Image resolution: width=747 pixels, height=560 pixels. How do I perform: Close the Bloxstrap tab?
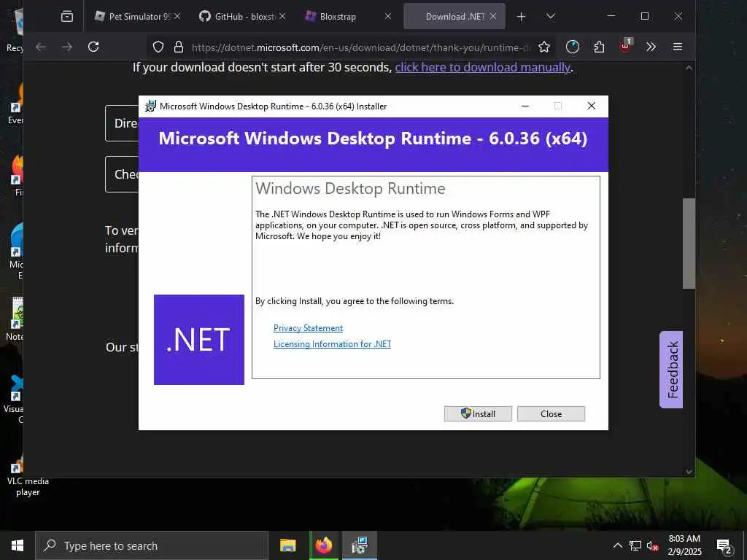click(388, 16)
